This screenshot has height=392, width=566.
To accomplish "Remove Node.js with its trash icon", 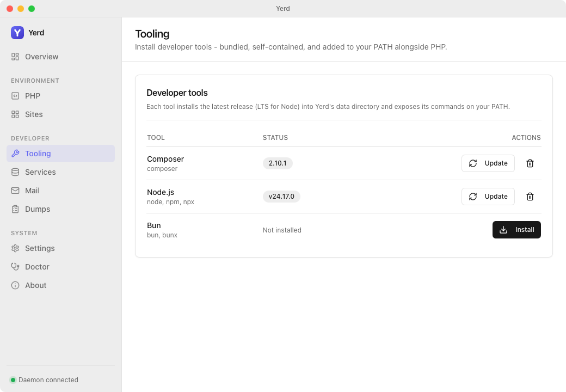I will click(x=530, y=197).
